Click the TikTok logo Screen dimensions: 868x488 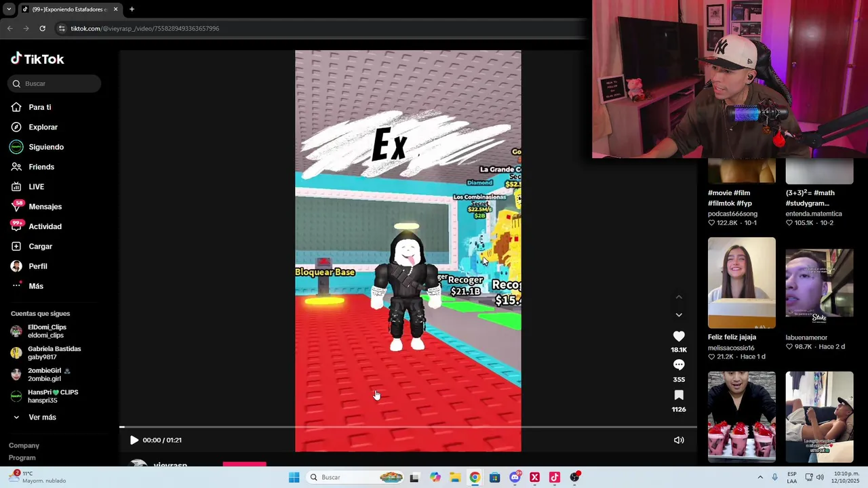point(37,59)
